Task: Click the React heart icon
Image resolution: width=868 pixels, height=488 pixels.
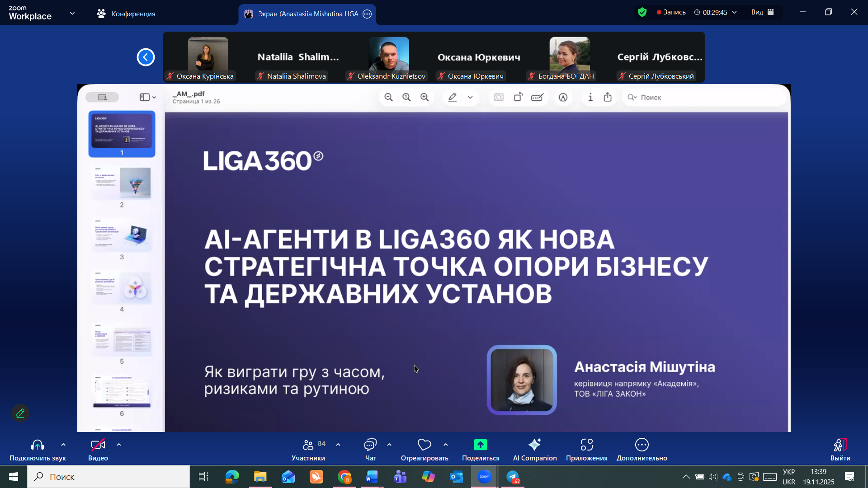Action: pos(424,445)
